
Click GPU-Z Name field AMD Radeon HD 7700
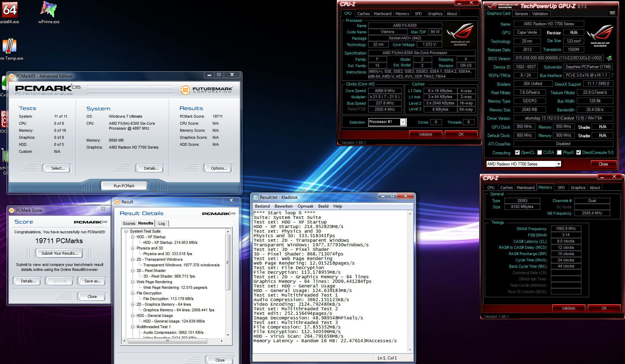click(548, 24)
